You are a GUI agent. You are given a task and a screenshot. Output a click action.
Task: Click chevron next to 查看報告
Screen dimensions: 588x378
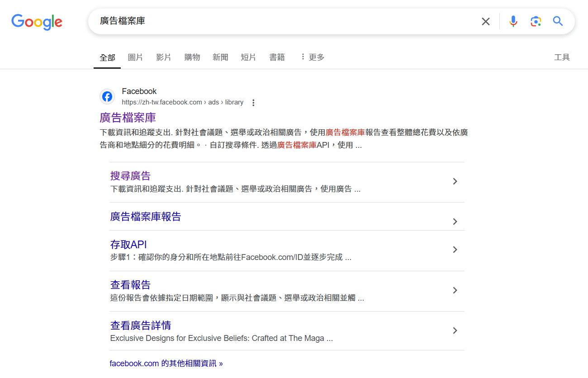pos(455,290)
